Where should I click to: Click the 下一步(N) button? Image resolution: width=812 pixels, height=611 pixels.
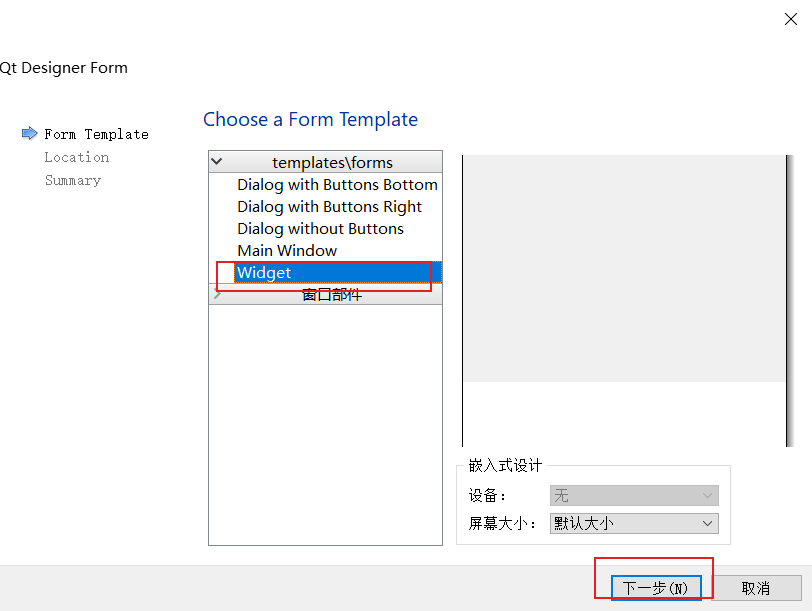coord(656,588)
